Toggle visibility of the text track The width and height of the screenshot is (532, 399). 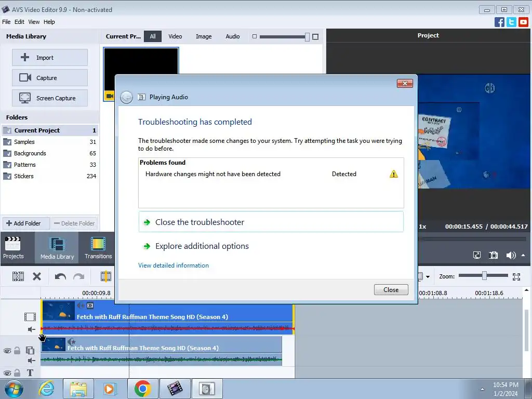(x=7, y=373)
